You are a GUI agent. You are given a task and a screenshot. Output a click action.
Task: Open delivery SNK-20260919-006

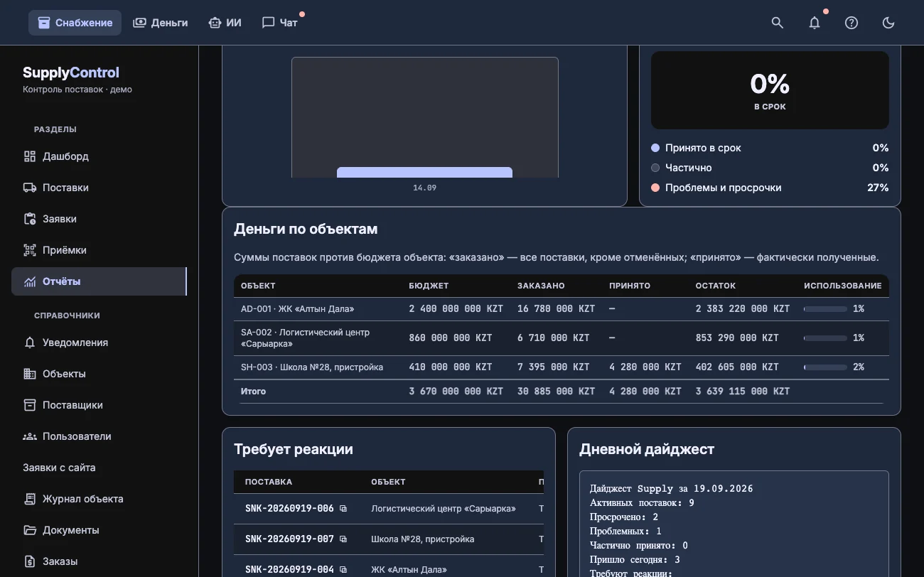click(289, 509)
